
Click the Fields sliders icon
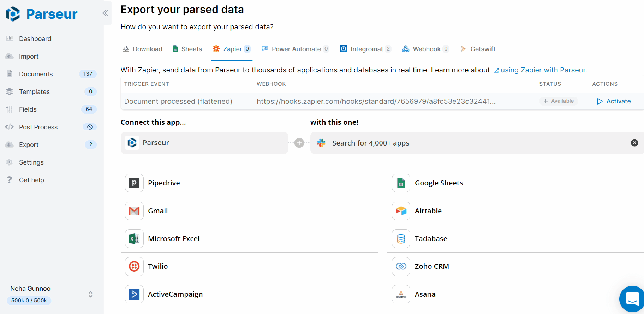tap(10, 109)
